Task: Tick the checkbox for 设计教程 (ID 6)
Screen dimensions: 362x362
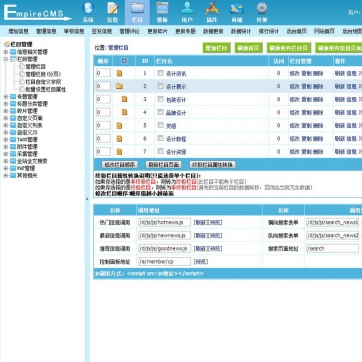Action: (160, 138)
